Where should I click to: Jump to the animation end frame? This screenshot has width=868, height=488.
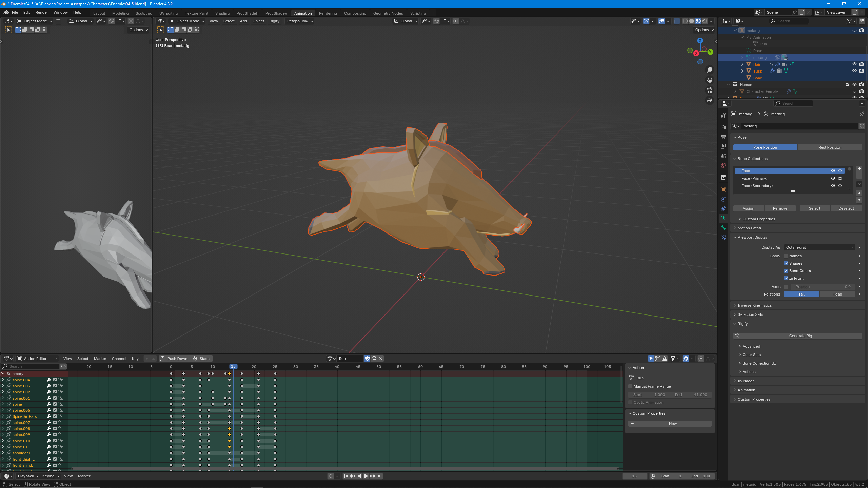pyautogui.click(x=380, y=476)
